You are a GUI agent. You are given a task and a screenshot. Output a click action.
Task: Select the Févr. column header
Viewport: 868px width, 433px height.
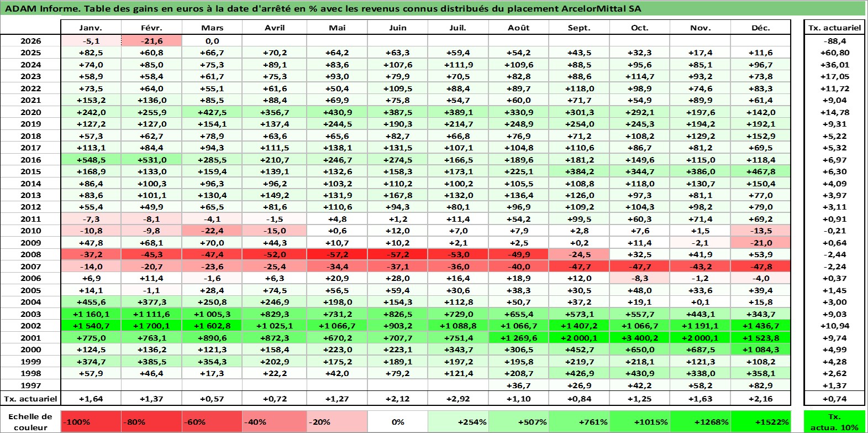click(151, 28)
